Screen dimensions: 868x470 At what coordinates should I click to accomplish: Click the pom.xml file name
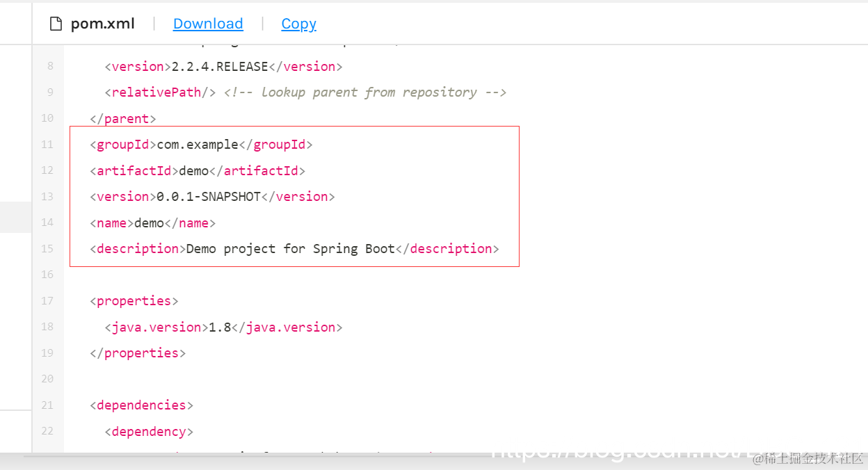click(x=102, y=24)
